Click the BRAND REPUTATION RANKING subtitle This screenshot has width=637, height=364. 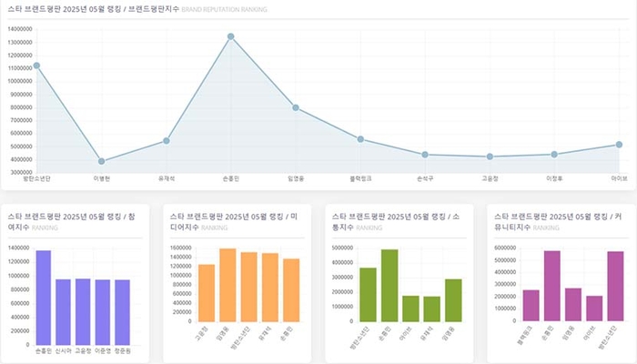224,9
